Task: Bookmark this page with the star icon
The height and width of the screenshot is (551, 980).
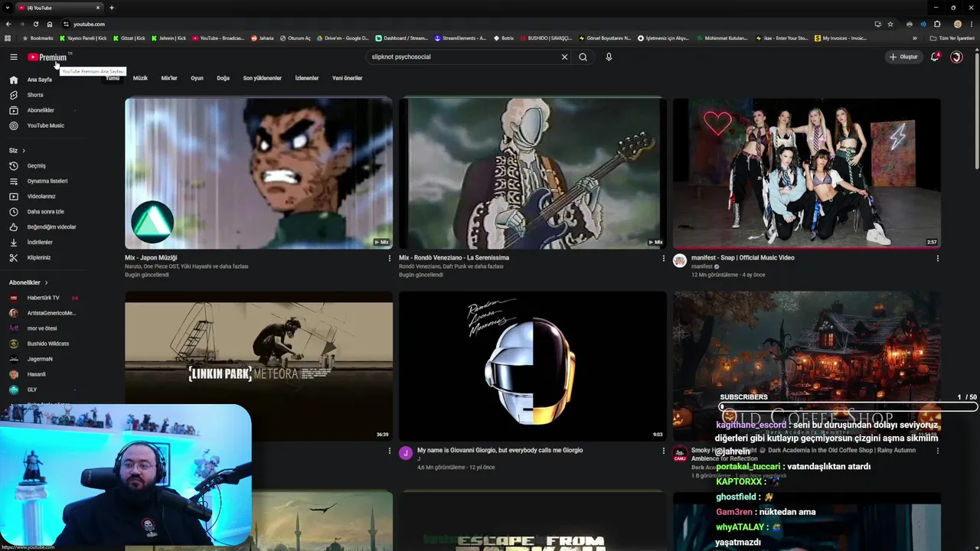Action: [890, 24]
